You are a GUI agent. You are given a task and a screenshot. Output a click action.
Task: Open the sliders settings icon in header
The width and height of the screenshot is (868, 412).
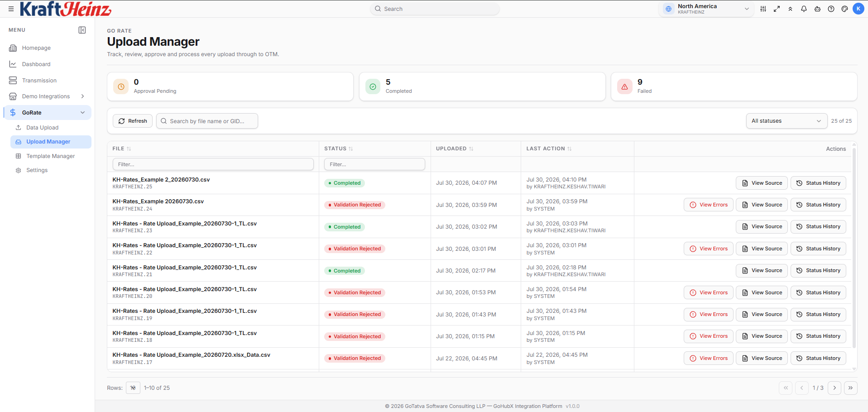763,9
